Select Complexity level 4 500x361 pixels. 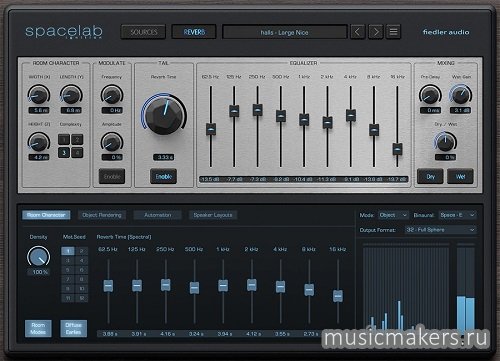(77, 152)
